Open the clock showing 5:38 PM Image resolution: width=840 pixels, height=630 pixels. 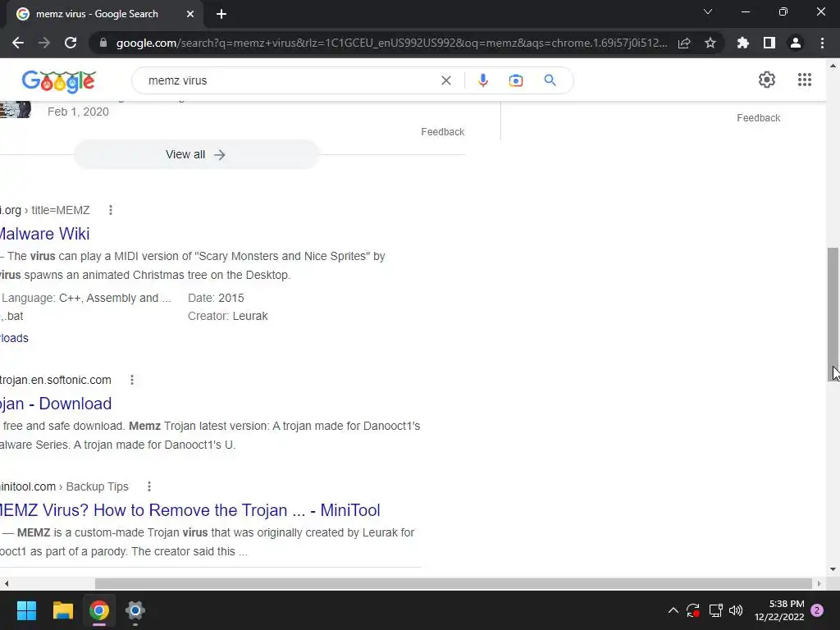[779, 610]
